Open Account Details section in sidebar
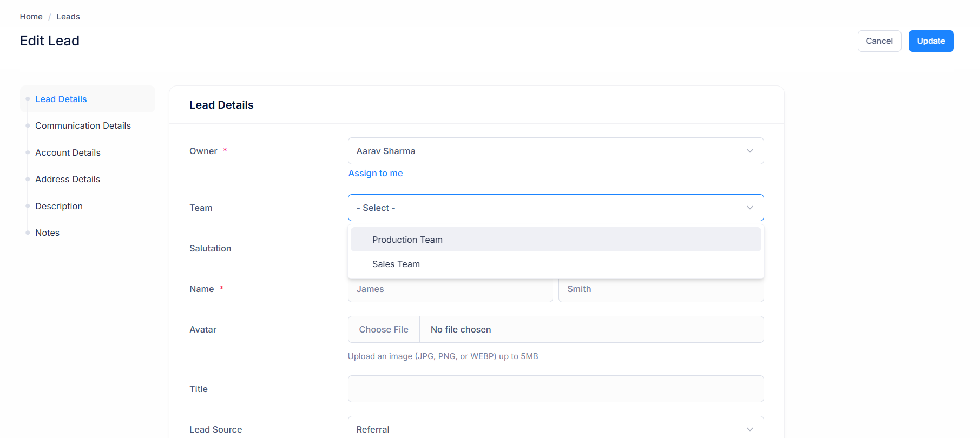The width and height of the screenshot is (980, 438). (x=68, y=152)
